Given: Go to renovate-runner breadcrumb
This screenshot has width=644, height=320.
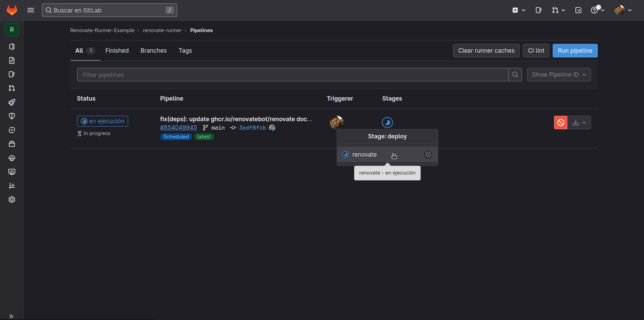Looking at the screenshot, I should pos(162,30).
